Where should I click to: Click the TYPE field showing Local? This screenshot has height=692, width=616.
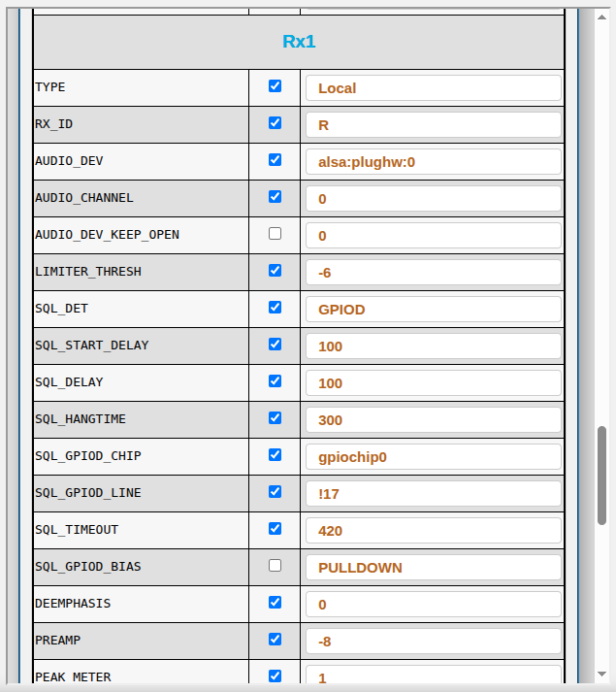point(434,88)
